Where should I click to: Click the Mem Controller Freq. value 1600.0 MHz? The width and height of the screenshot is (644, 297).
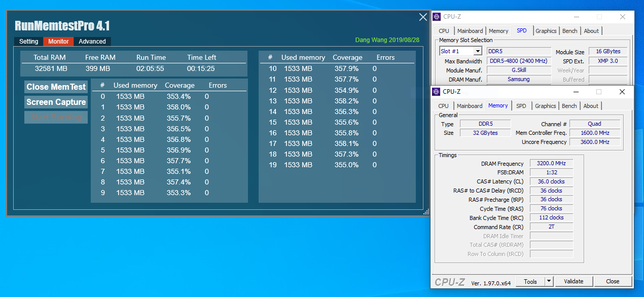click(595, 133)
